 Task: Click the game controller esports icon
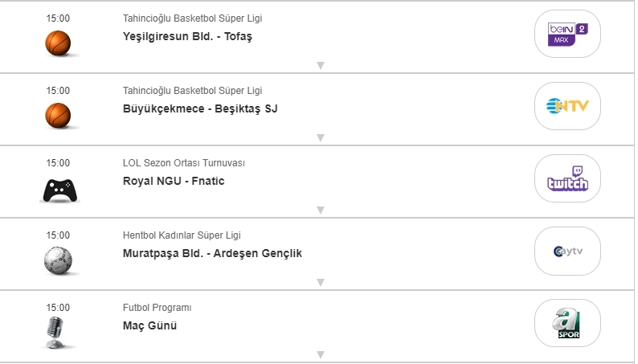[x=58, y=189]
